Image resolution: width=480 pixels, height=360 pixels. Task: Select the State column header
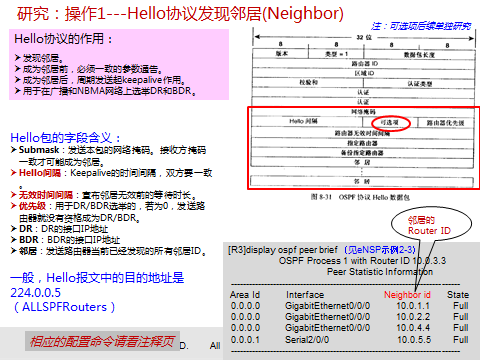pos(458,295)
